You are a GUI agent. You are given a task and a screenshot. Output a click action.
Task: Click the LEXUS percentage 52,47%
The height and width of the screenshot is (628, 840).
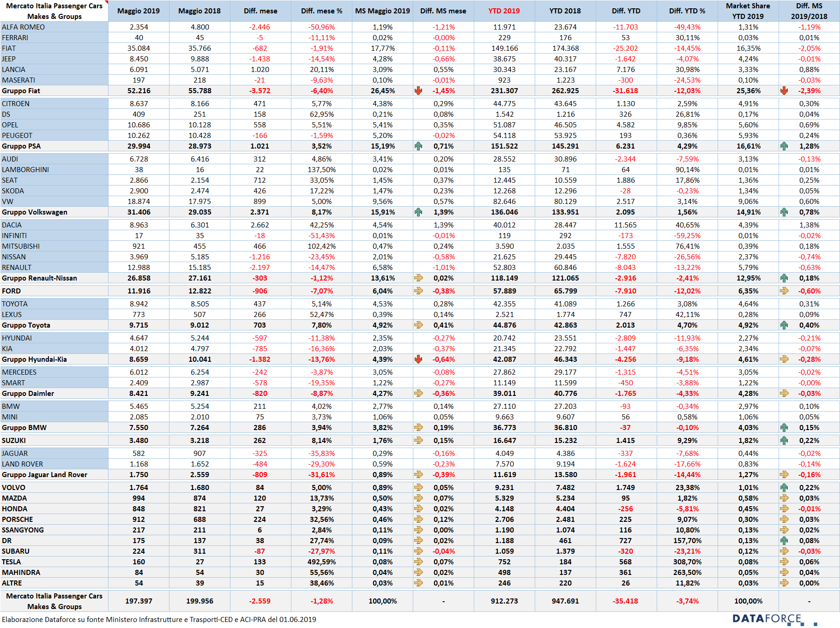321,315
